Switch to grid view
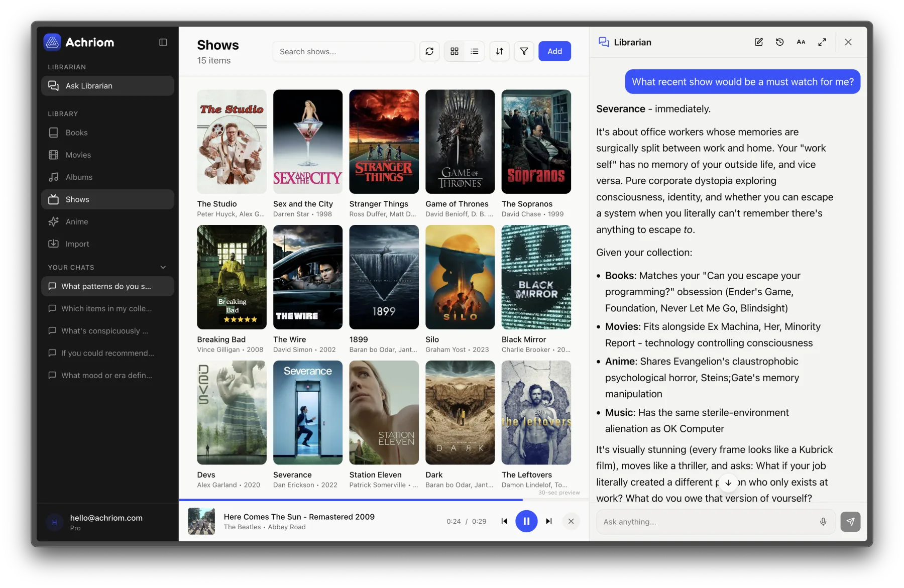The width and height of the screenshot is (904, 588). 455,51
